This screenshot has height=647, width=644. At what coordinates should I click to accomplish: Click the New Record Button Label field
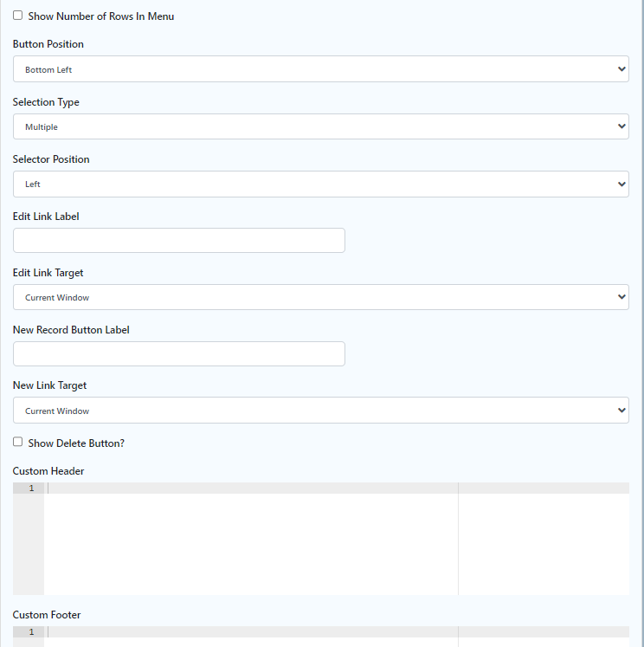tap(179, 353)
